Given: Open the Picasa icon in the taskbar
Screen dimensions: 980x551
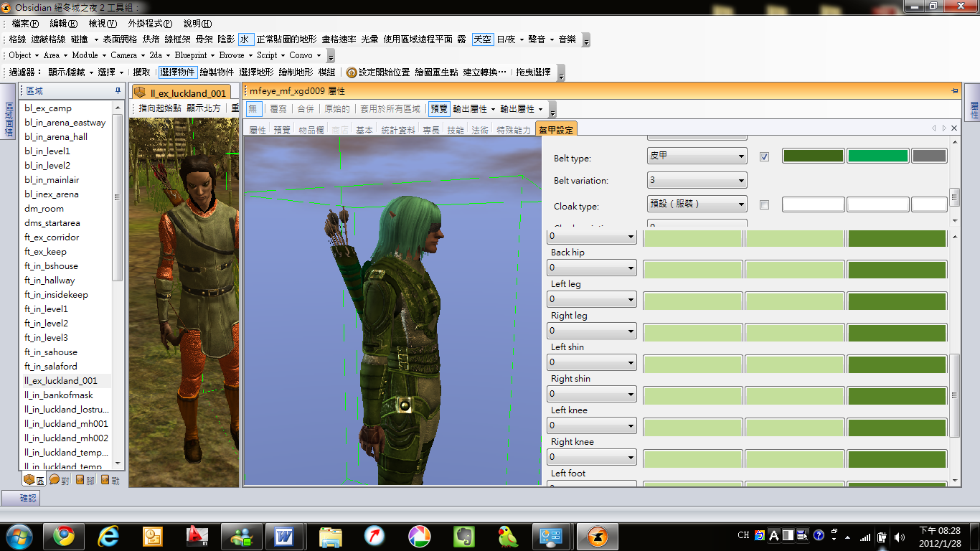Looking at the screenshot, I should tap(419, 536).
